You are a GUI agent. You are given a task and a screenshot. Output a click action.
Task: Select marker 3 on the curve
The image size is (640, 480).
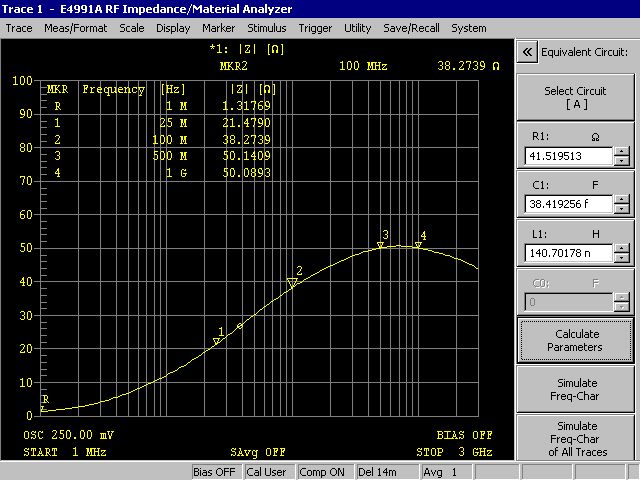click(x=381, y=245)
